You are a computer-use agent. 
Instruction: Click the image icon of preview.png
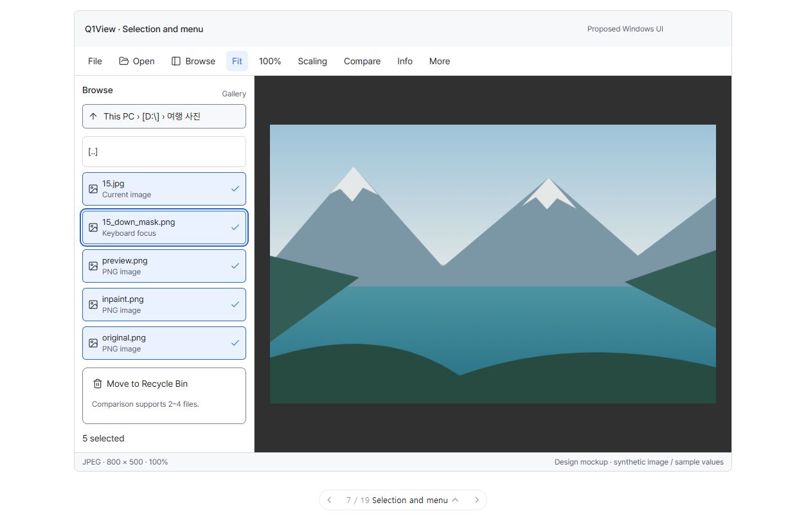[x=93, y=266]
